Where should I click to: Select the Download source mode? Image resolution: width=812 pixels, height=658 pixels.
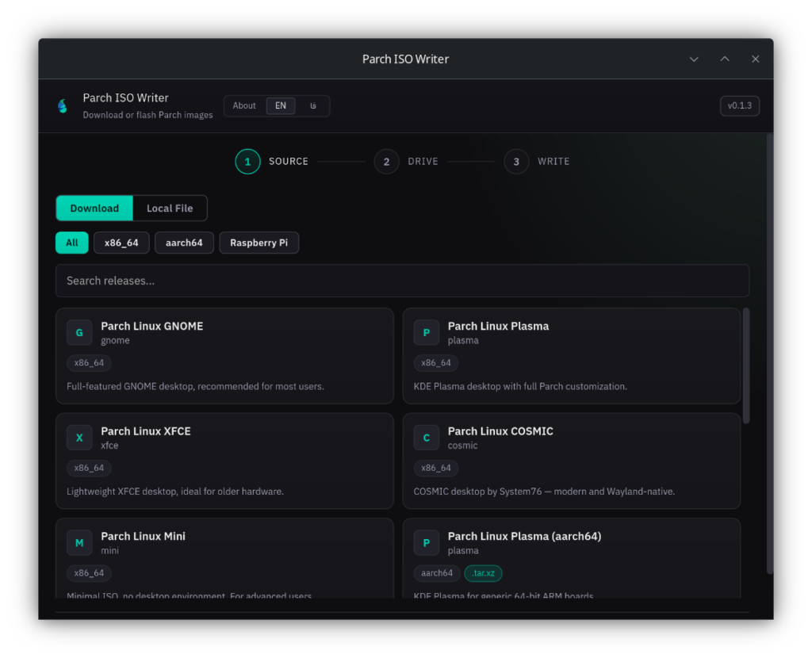[94, 208]
